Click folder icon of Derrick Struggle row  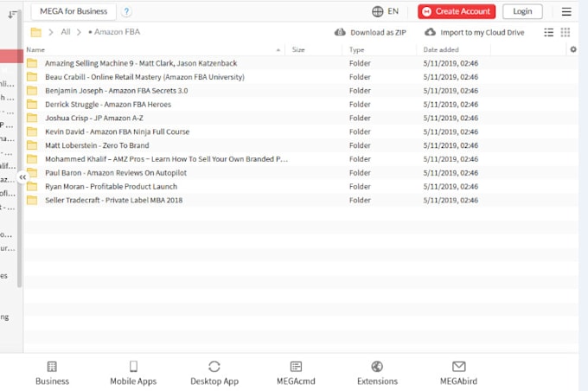coord(32,104)
